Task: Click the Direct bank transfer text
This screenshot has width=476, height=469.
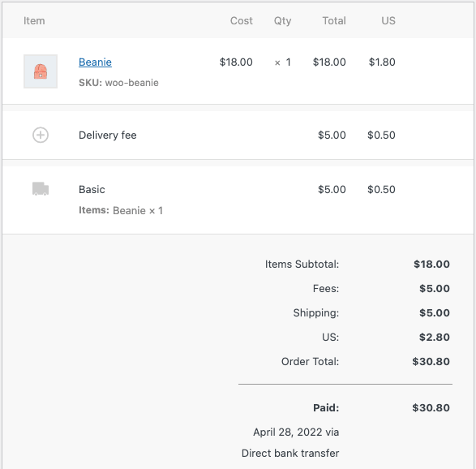Action: (290, 454)
